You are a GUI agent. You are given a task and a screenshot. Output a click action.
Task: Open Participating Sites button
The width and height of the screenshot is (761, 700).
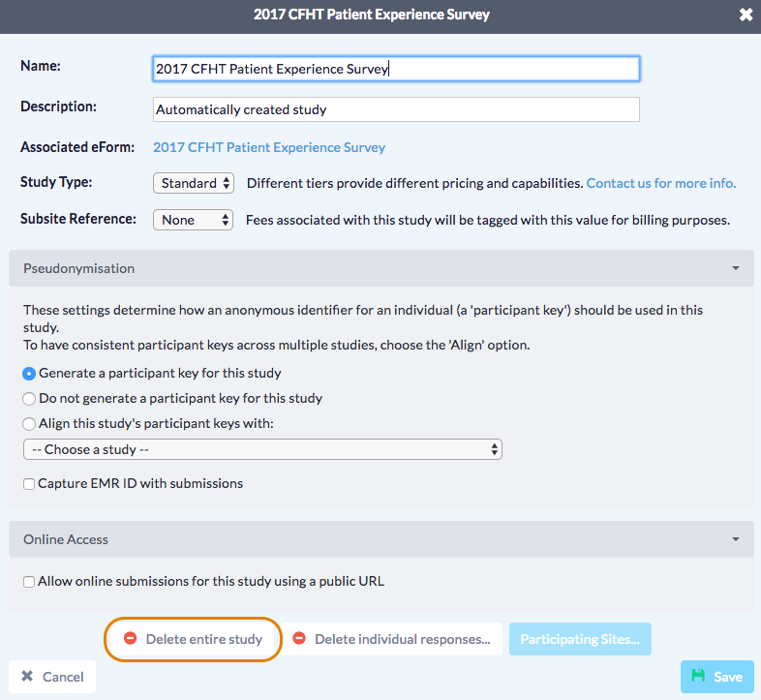(x=580, y=639)
